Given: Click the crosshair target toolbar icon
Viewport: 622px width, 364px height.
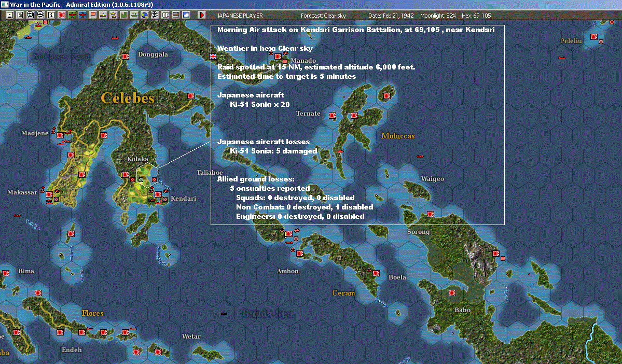Looking at the screenshot, I should [x=155, y=15].
